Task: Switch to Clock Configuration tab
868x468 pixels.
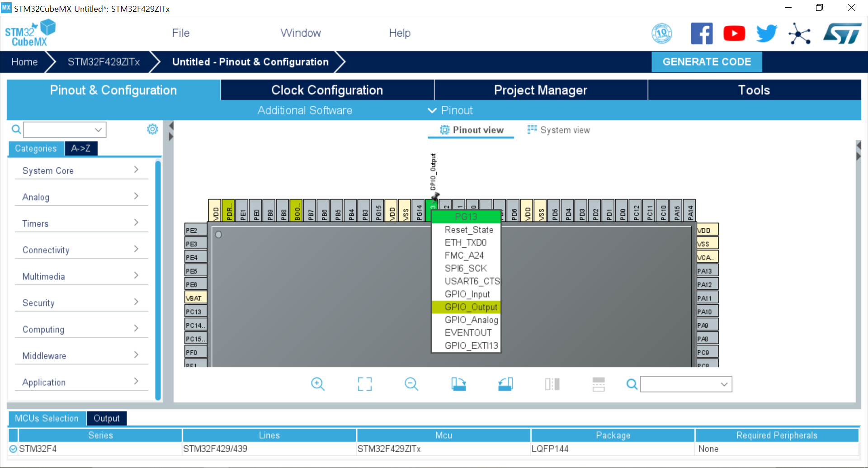Action: 327,90
